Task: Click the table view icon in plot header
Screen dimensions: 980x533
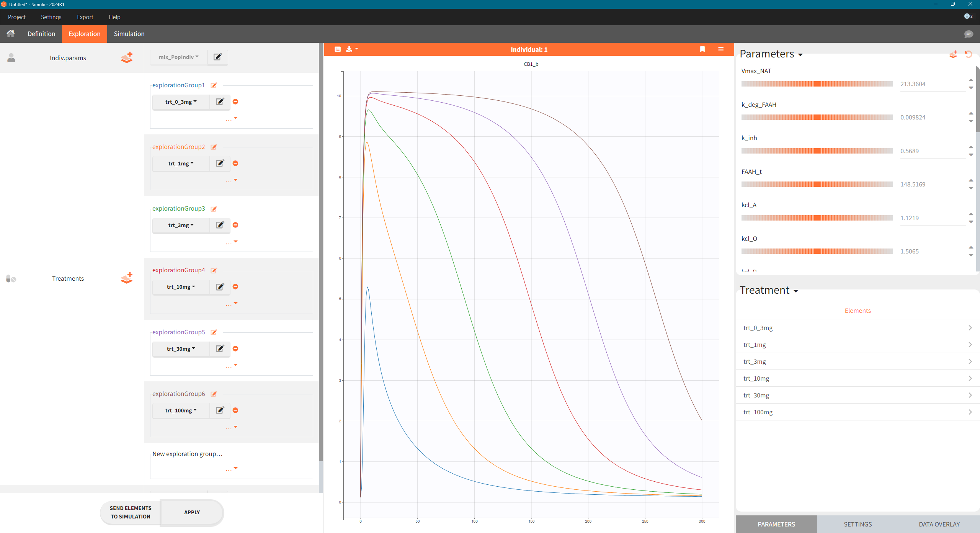Action: pyautogui.click(x=338, y=49)
